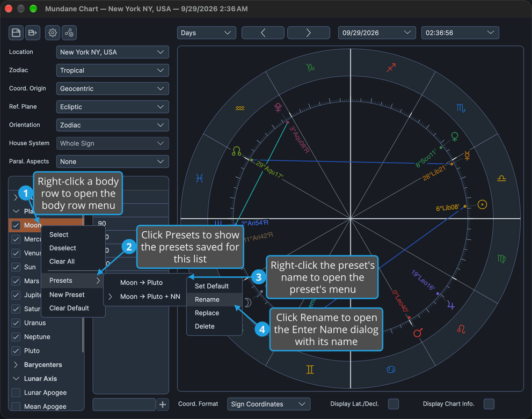Click the plus add button below list
This screenshot has width=532, height=419.
point(163,404)
